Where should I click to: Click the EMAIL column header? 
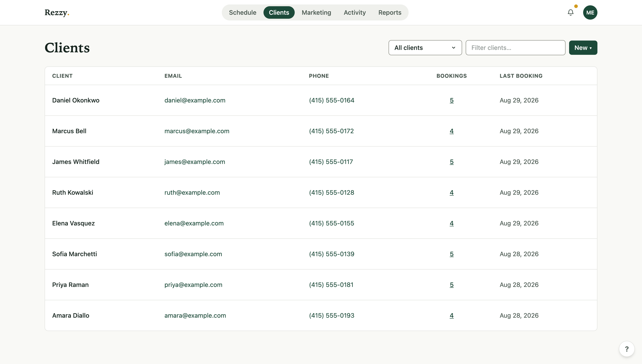(x=173, y=76)
